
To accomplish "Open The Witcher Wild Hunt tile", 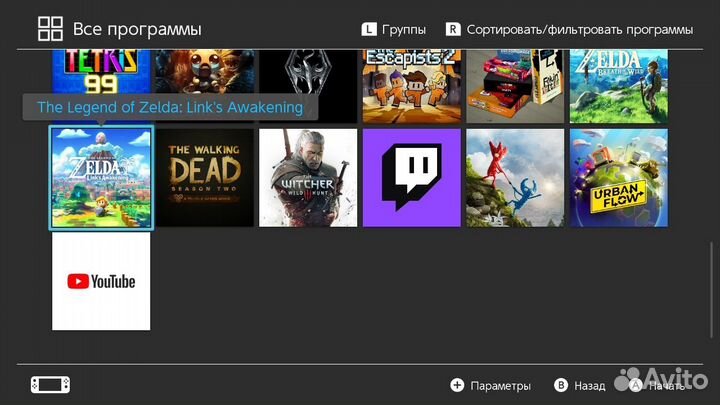I will (x=308, y=178).
